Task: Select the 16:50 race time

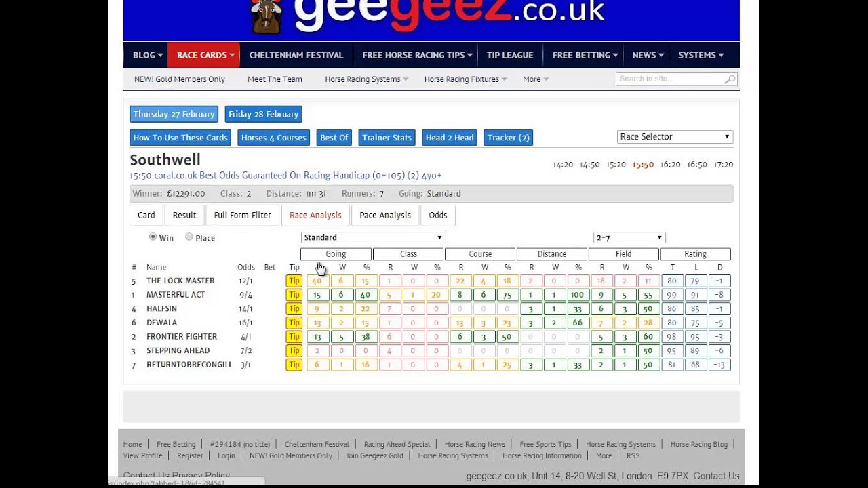Action: [x=697, y=165]
